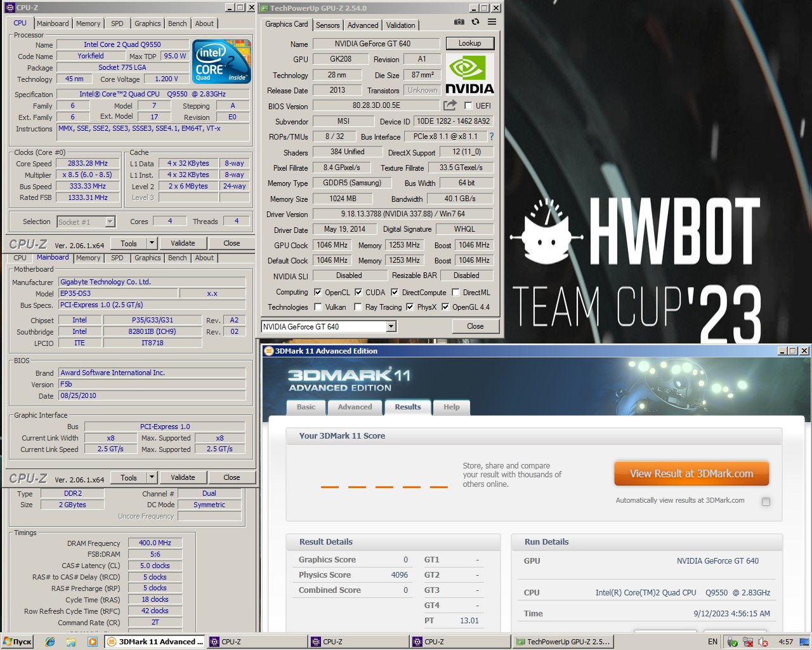Launch Internet Explorer from the taskbar
Viewport: 812px width, 650px height.
[x=50, y=642]
